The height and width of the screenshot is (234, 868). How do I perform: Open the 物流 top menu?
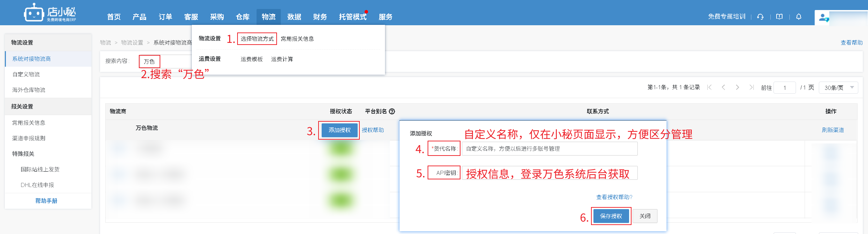268,17
